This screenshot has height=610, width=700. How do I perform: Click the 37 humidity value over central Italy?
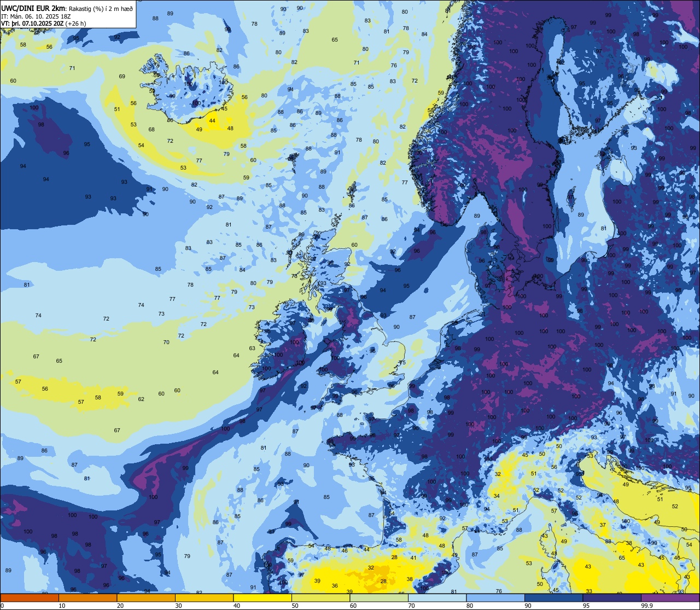pos(603,525)
